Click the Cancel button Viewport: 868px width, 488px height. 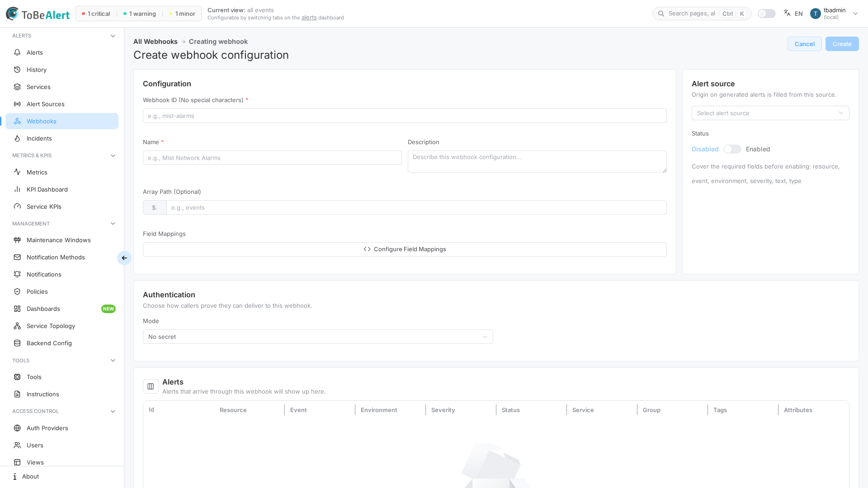pyautogui.click(x=805, y=44)
